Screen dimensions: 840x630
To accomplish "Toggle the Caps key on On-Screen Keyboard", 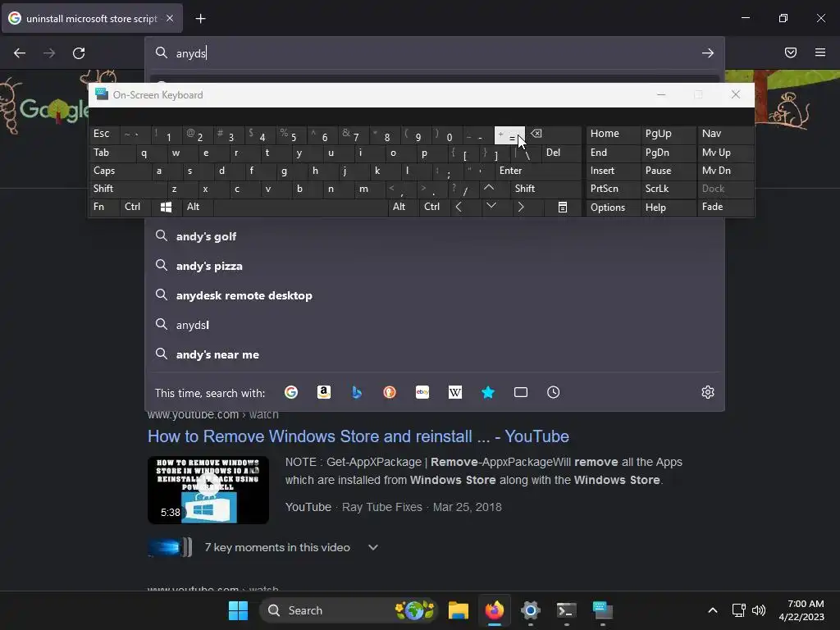I will pos(120,171).
